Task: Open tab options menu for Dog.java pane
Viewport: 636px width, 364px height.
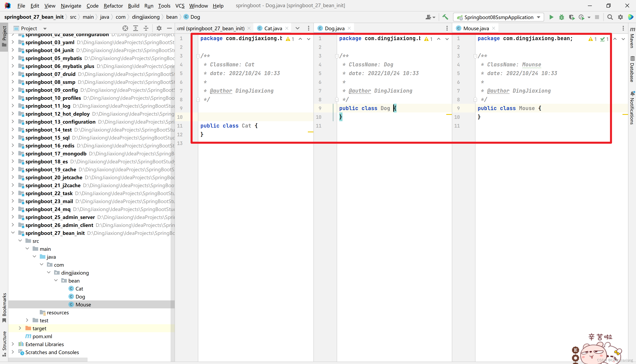Action: click(447, 28)
